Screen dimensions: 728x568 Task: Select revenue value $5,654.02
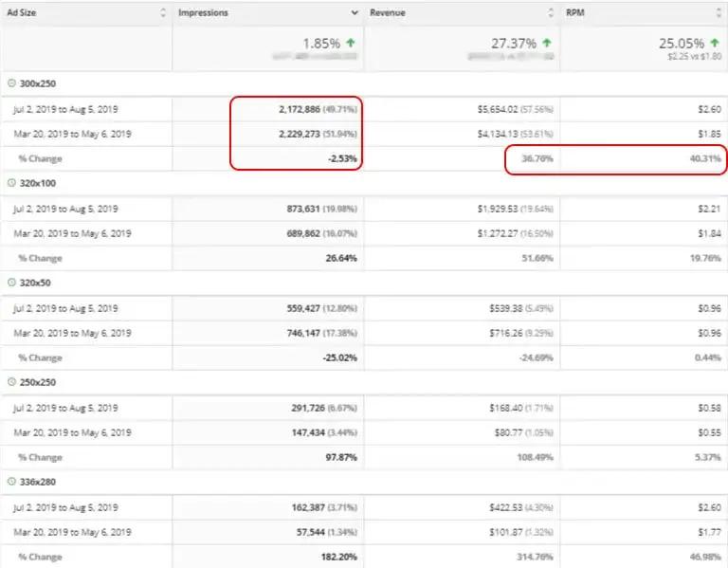pos(498,109)
